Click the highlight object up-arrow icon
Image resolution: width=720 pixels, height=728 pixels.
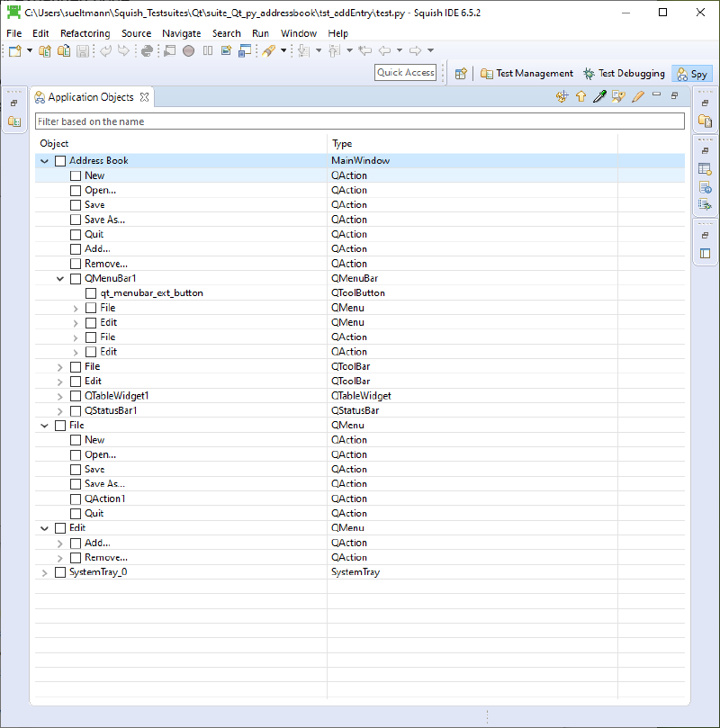580,96
